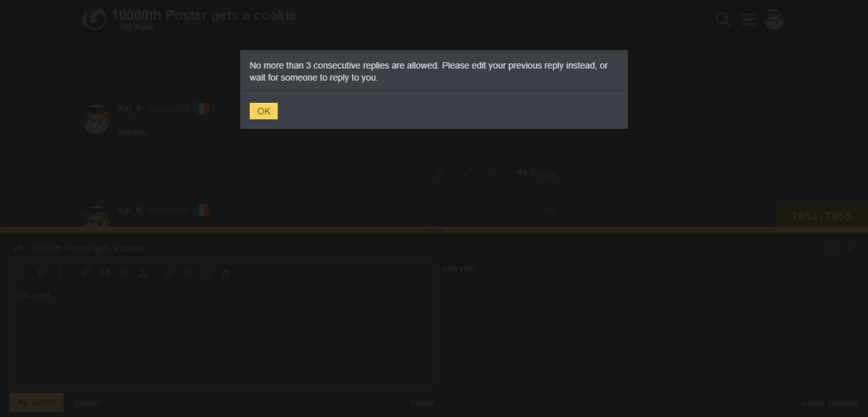Collapse the composer with the chevron

tap(849, 248)
